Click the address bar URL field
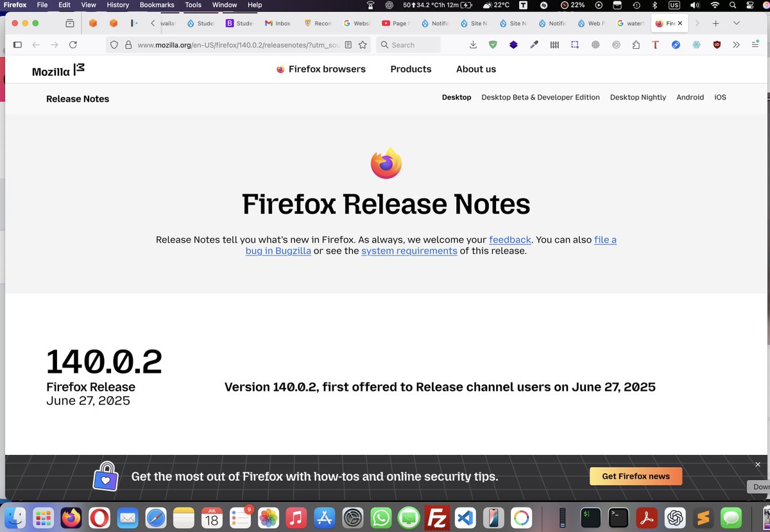The width and height of the screenshot is (770, 532). pyautogui.click(x=237, y=45)
